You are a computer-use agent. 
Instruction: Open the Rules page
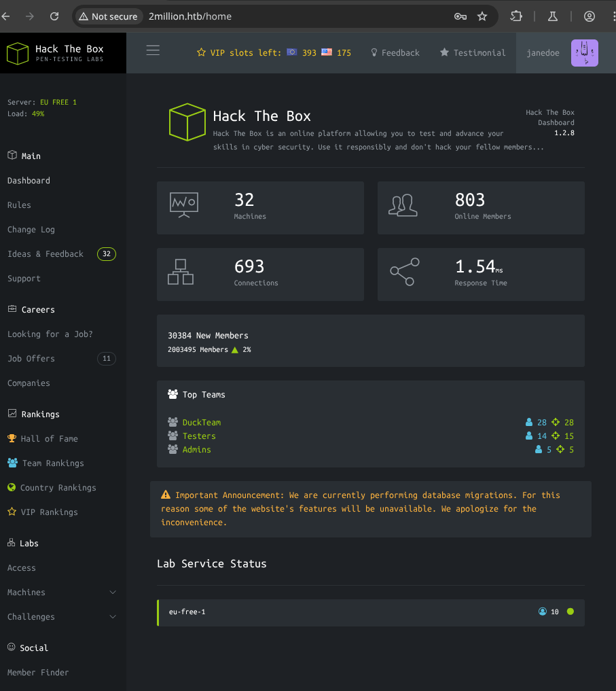pyautogui.click(x=19, y=205)
